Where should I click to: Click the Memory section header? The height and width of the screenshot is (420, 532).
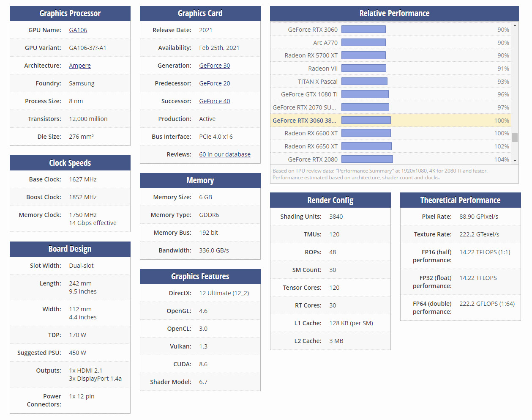tap(200, 181)
